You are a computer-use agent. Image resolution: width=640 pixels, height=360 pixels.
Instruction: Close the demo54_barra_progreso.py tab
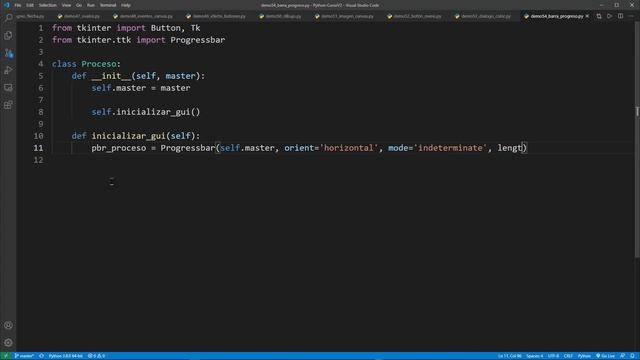[587, 16]
